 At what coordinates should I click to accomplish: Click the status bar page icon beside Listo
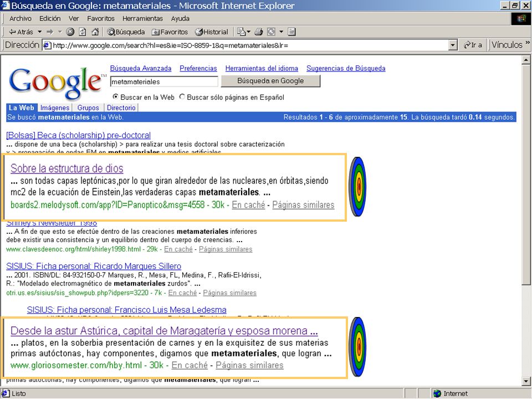pos(6,393)
